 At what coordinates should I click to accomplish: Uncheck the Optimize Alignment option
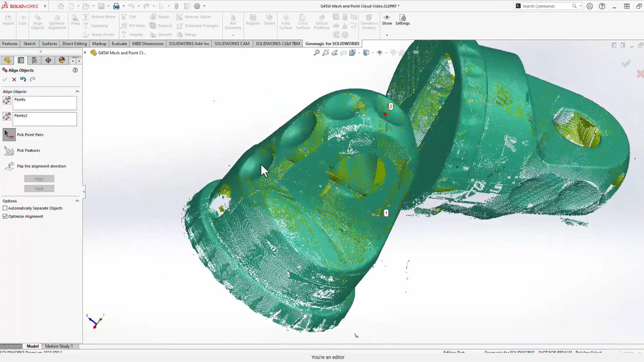click(x=5, y=217)
